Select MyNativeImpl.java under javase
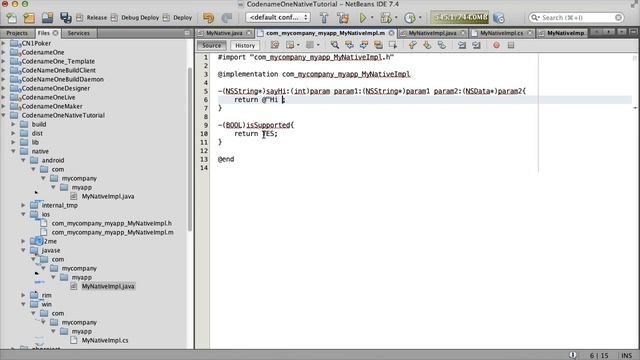 108,286
